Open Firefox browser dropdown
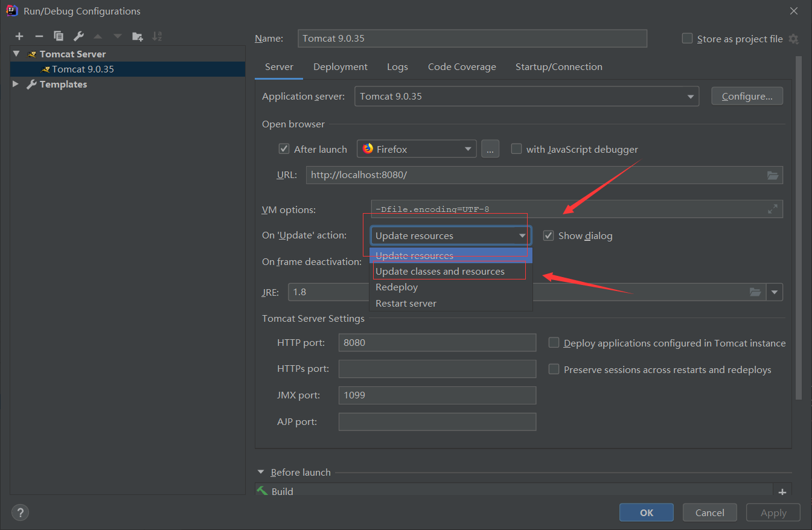The height and width of the screenshot is (530, 812). 417,148
